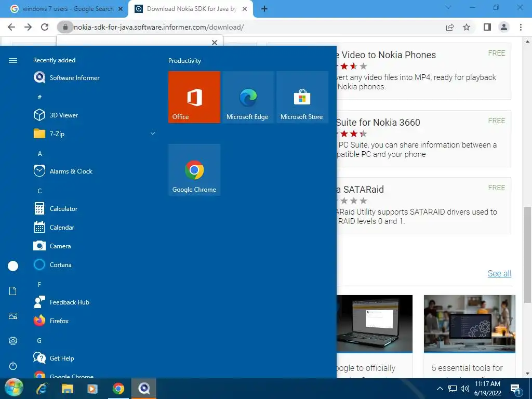Viewport: 532px width, 399px height.
Task: Focus the address bar URL
Action: (x=158, y=27)
